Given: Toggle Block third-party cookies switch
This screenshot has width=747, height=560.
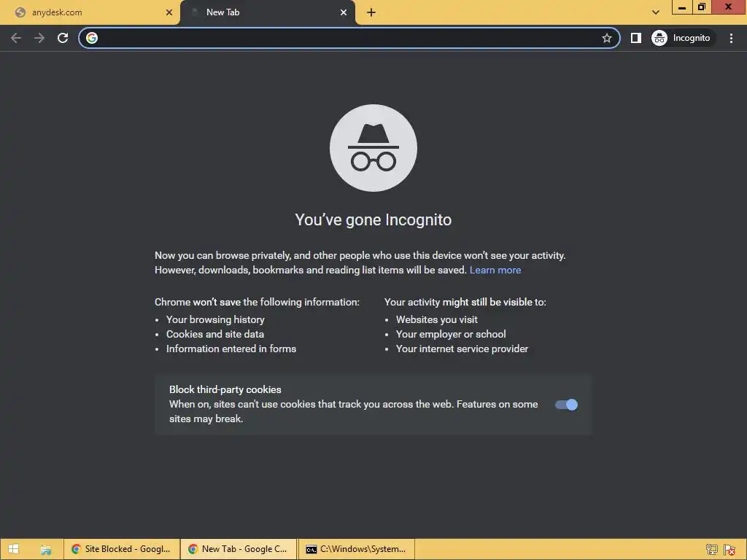Looking at the screenshot, I should 566,405.
